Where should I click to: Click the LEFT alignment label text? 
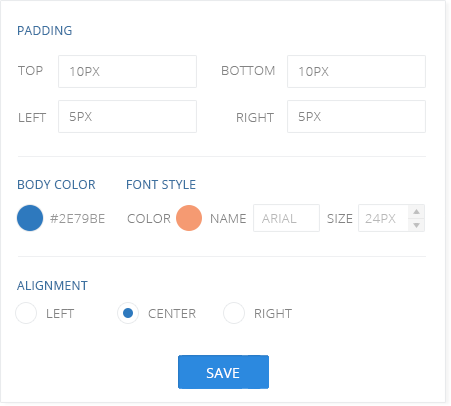pyautogui.click(x=60, y=314)
